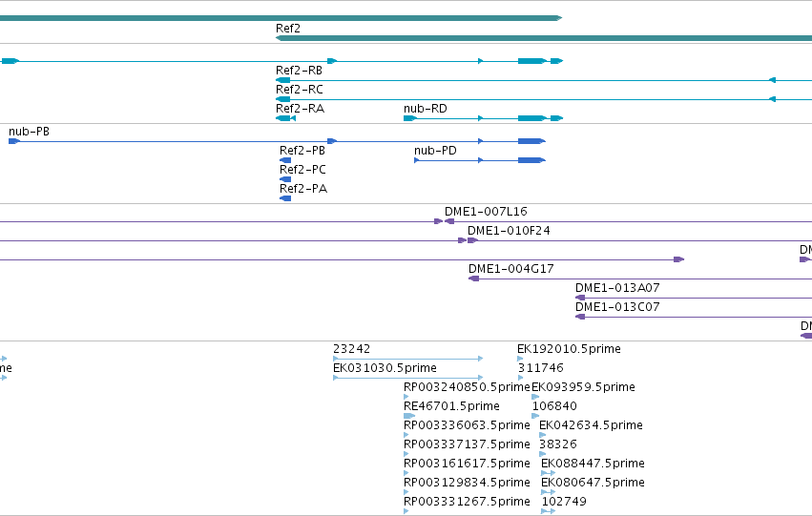This screenshot has width=812, height=516.
Task: Click the EK088447.5prime EST arrow
Action: 548,473
